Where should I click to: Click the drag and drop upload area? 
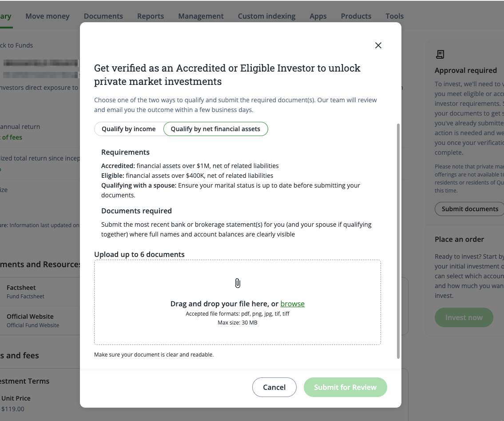coord(238,302)
